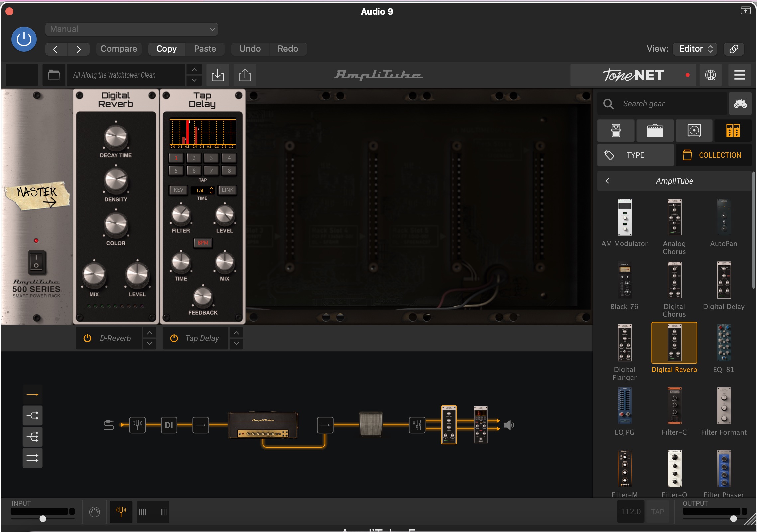The width and height of the screenshot is (757, 532).
Task: Select the parallel dual chain routing
Action: (32, 458)
